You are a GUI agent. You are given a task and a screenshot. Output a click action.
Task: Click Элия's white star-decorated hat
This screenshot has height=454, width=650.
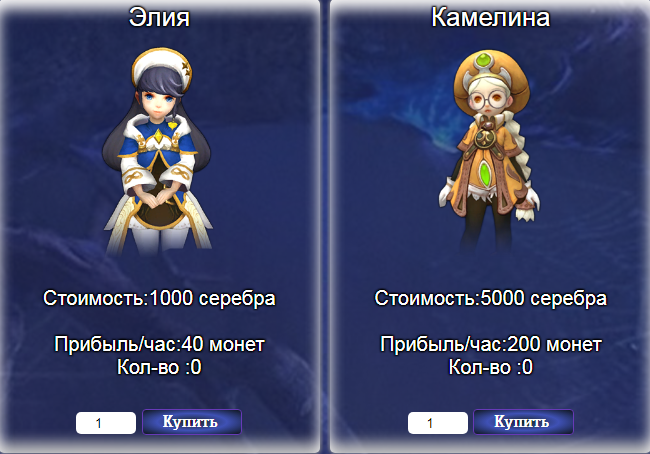[162, 66]
